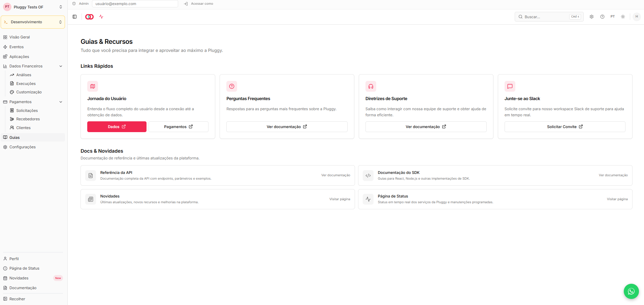This screenshot has height=305, width=644.
Task: Click the Novidades newspaper icon
Action: (x=91, y=199)
